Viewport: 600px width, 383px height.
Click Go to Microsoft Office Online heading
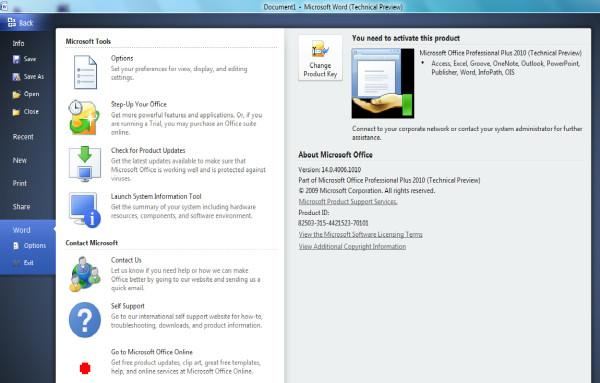click(x=152, y=352)
